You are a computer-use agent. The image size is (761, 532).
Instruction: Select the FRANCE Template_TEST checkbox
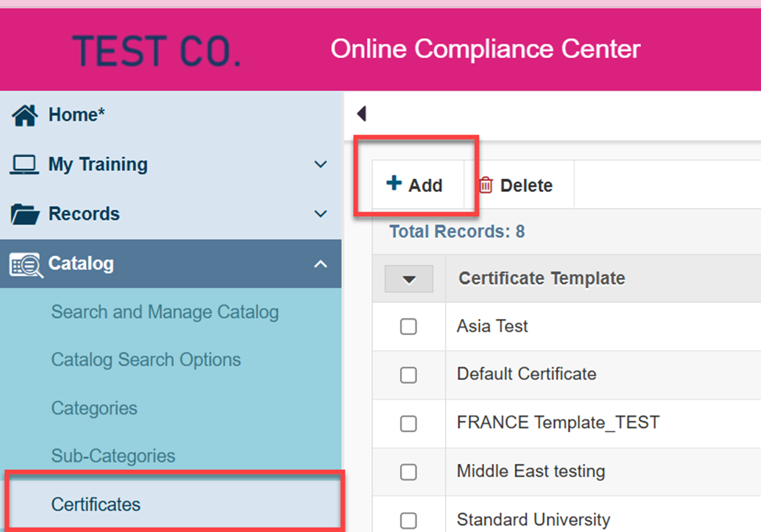coord(408,423)
